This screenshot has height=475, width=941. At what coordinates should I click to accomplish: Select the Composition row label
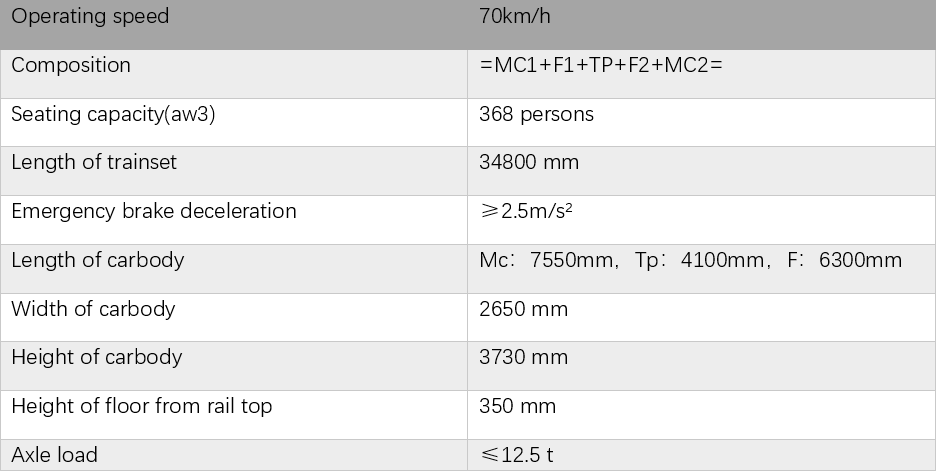point(234,74)
